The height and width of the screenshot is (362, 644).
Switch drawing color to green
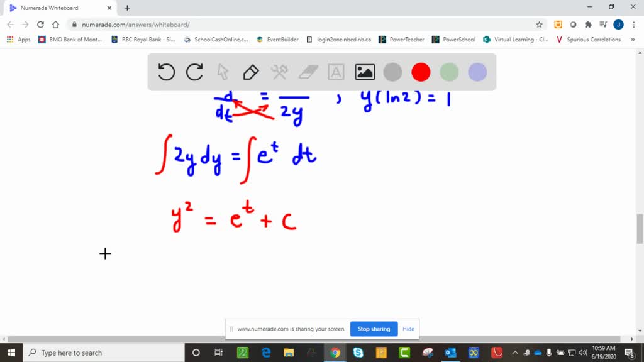pos(449,72)
